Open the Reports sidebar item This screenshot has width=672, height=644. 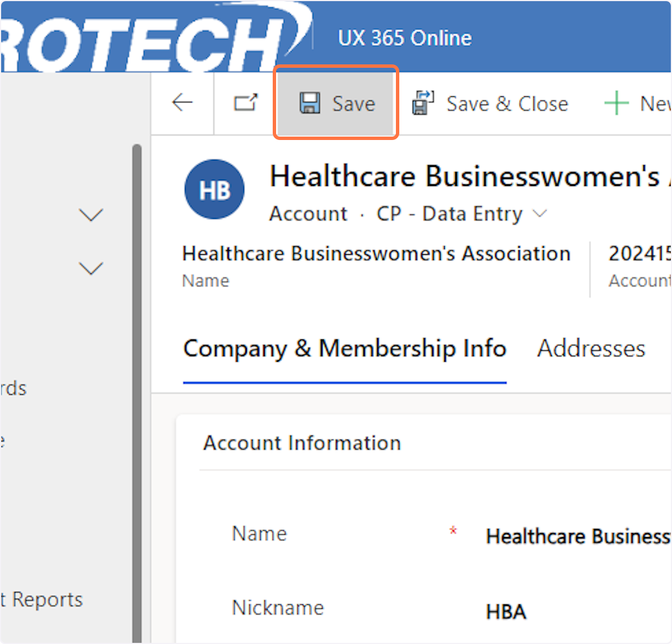pos(45,600)
